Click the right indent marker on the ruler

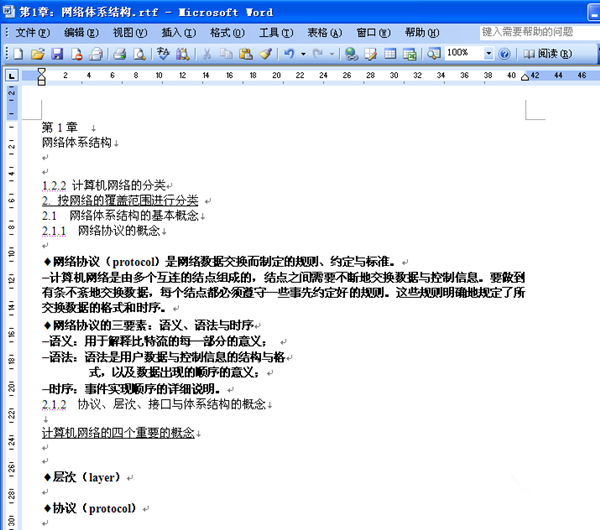pos(525,77)
